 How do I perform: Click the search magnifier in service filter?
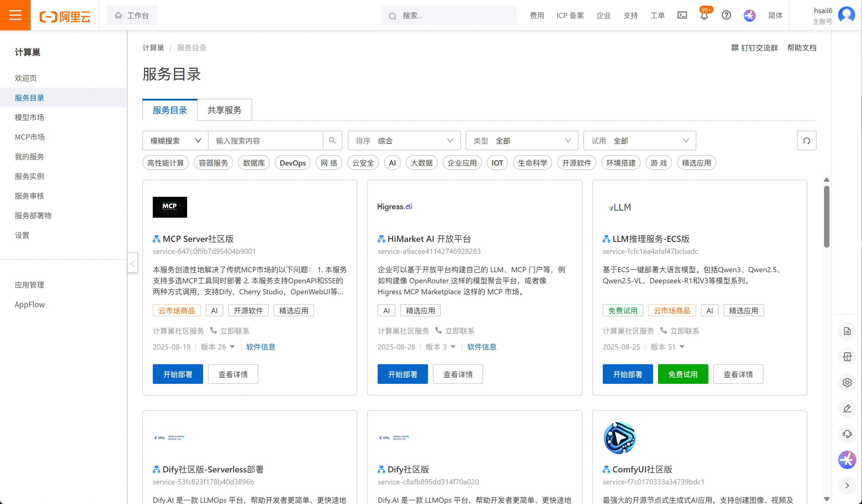(x=332, y=140)
